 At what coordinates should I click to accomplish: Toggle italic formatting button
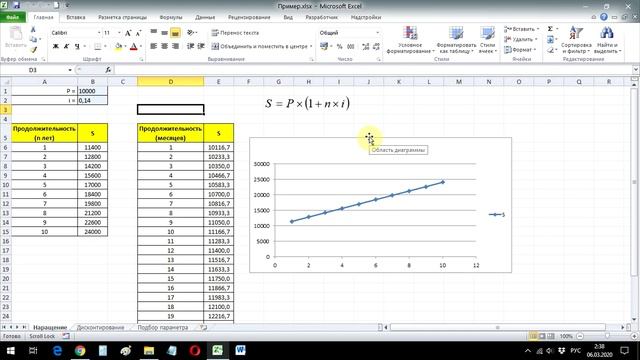(66, 47)
